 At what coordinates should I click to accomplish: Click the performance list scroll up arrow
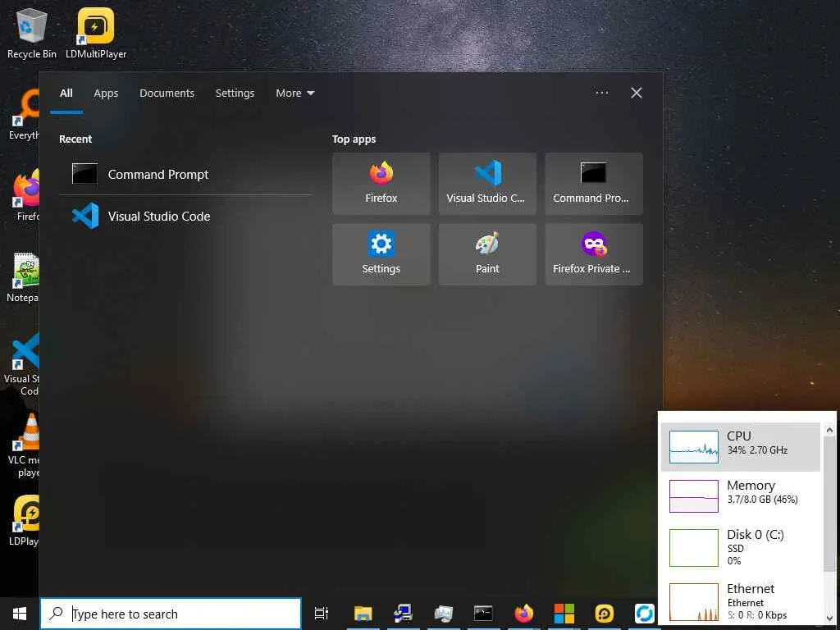coord(829,430)
